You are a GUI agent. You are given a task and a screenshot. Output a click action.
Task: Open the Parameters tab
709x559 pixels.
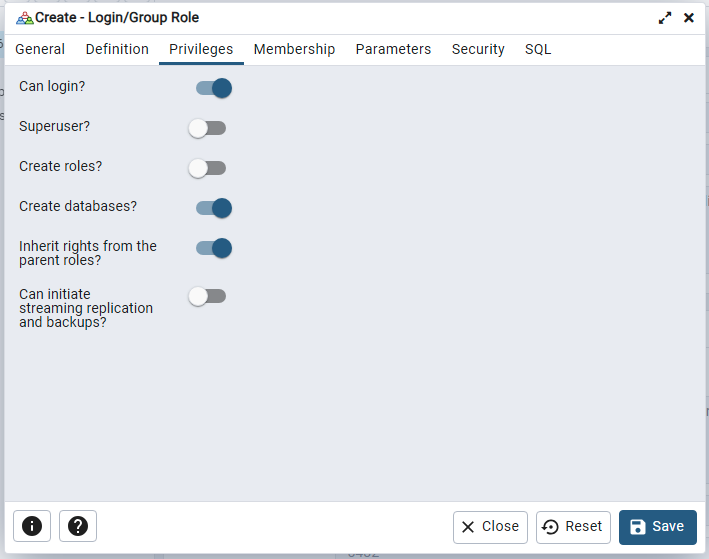[x=393, y=49]
